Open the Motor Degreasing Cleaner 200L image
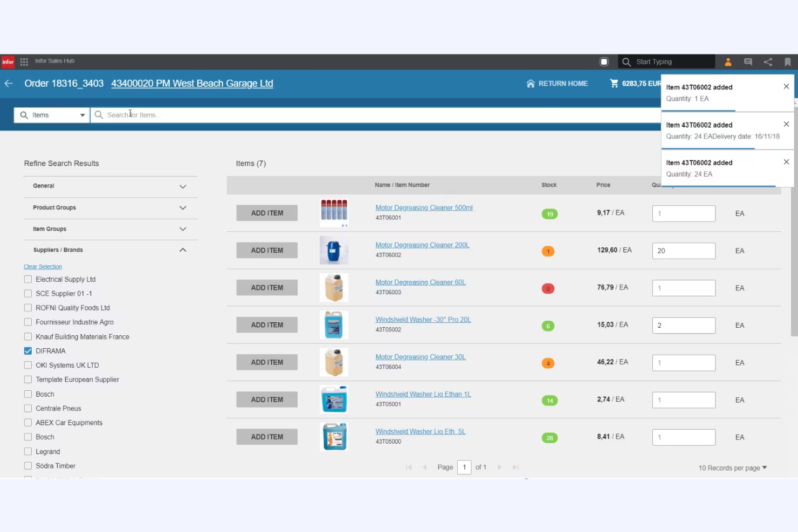 pyautogui.click(x=334, y=251)
